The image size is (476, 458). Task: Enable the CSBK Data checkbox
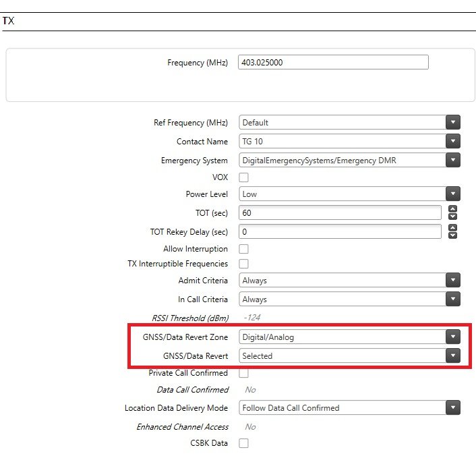pyautogui.click(x=243, y=443)
